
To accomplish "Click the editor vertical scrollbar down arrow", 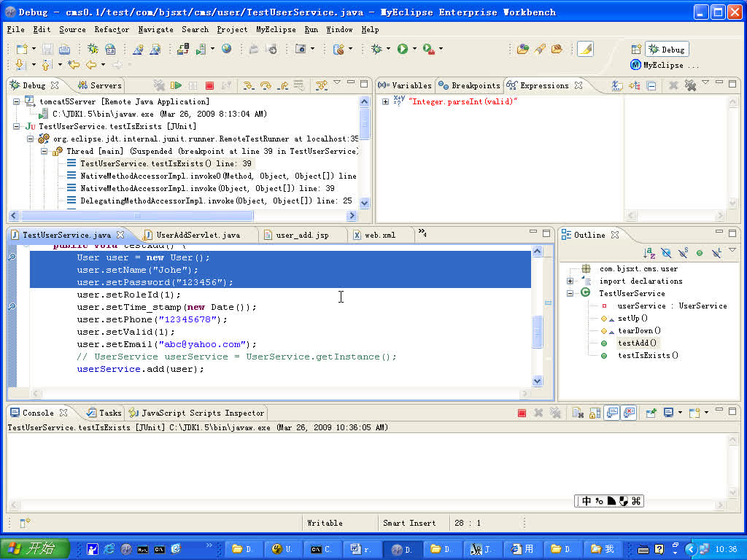I will (x=537, y=381).
